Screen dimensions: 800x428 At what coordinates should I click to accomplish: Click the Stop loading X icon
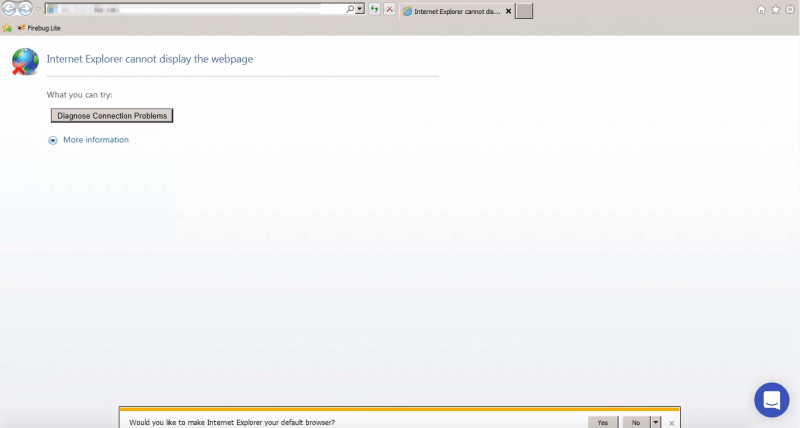click(389, 9)
